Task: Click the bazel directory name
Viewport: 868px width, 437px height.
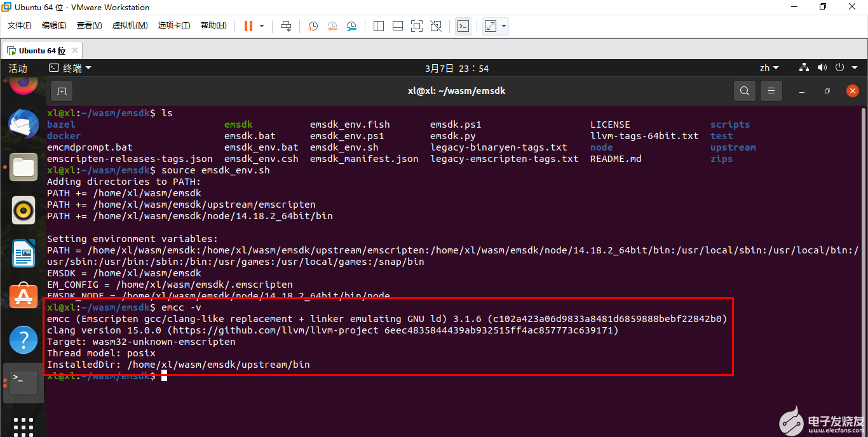Action: 61,124
